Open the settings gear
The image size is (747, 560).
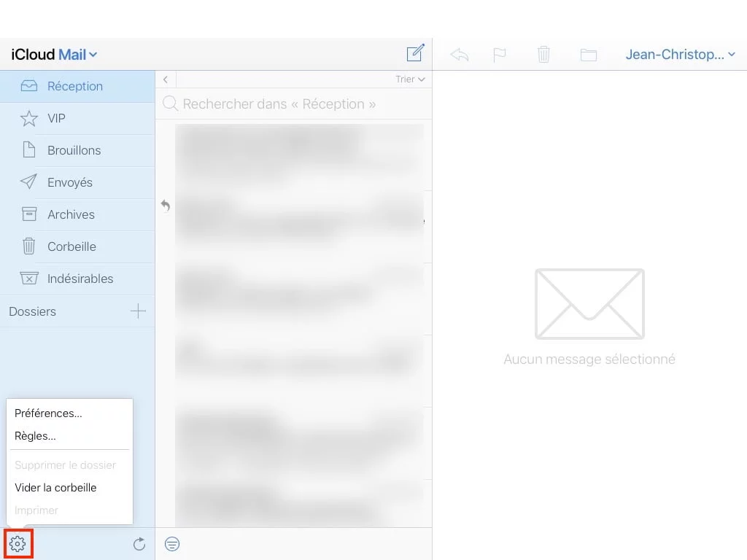18,543
